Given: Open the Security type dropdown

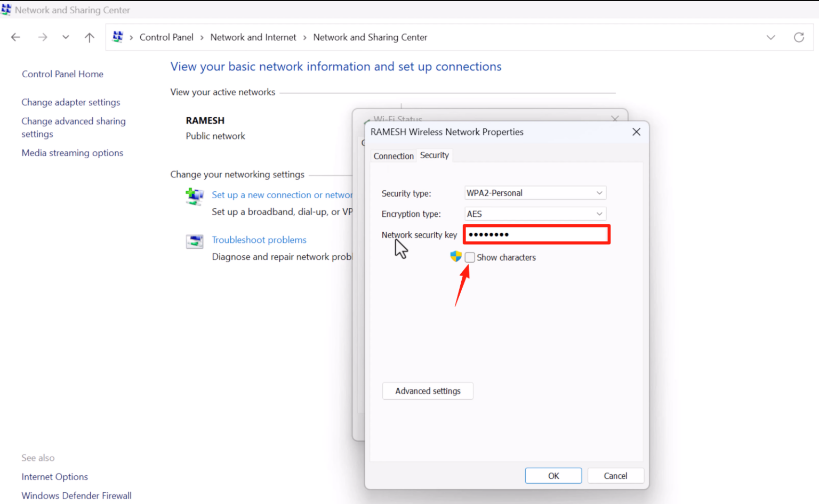Looking at the screenshot, I should 599,192.
